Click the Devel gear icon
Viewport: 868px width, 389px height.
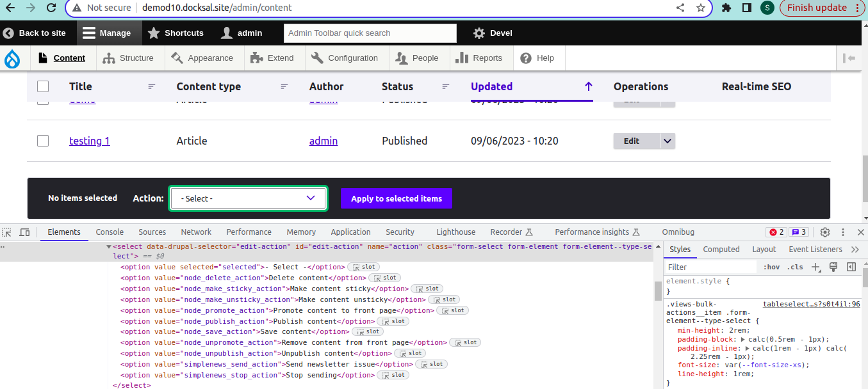tap(479, 33)
